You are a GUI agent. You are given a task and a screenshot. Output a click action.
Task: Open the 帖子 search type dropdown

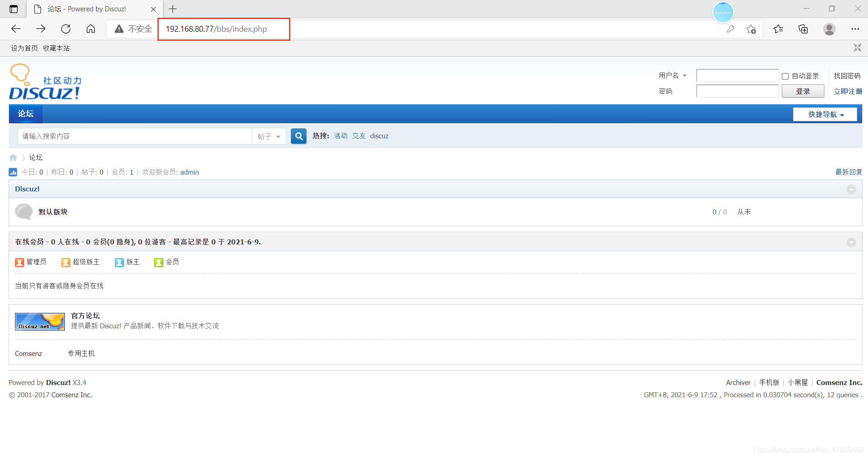[269, 136]
